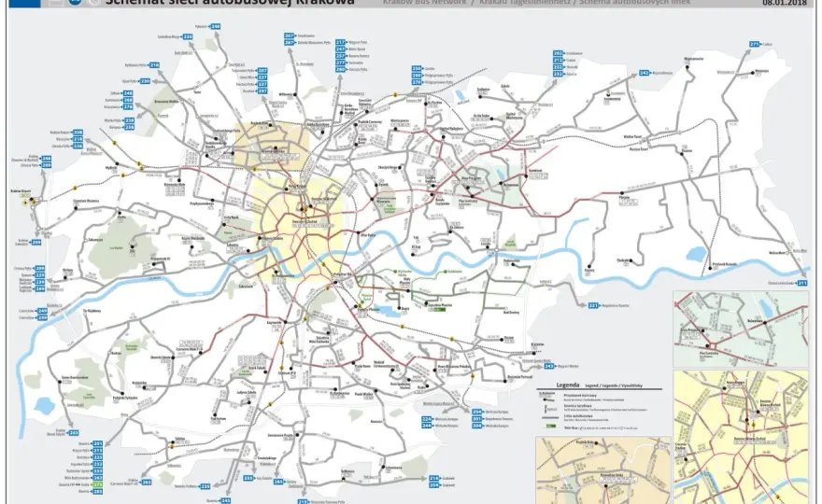Click the 'Czerwone Maki P+R' stop label
The height and width of the screenshot is (504, 822).
(191, 348)
